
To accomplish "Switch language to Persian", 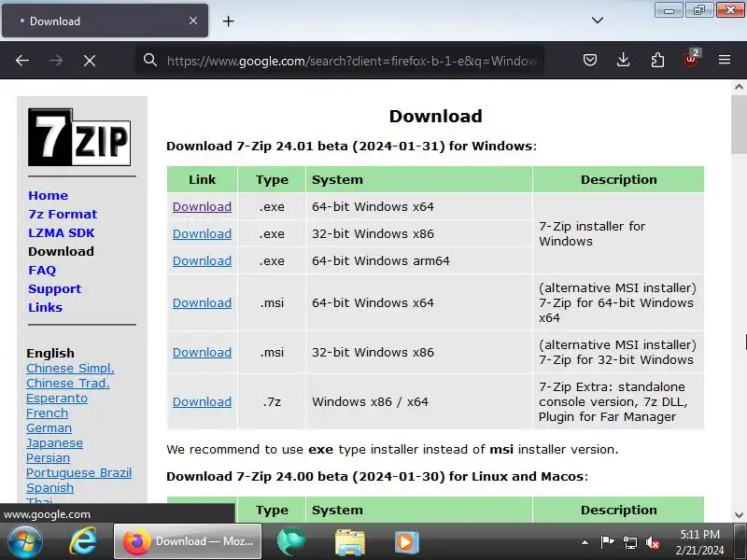I will pyautogui.click(x=49, y=457).
